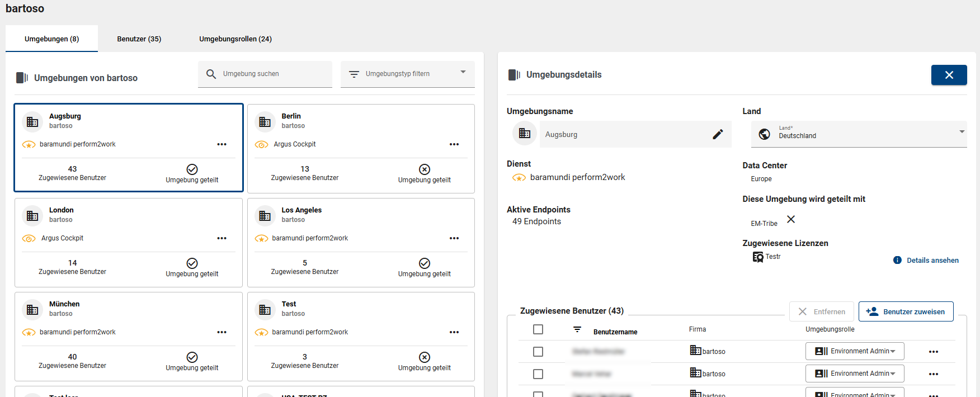Check the first user row checkbox

(538, 352)
